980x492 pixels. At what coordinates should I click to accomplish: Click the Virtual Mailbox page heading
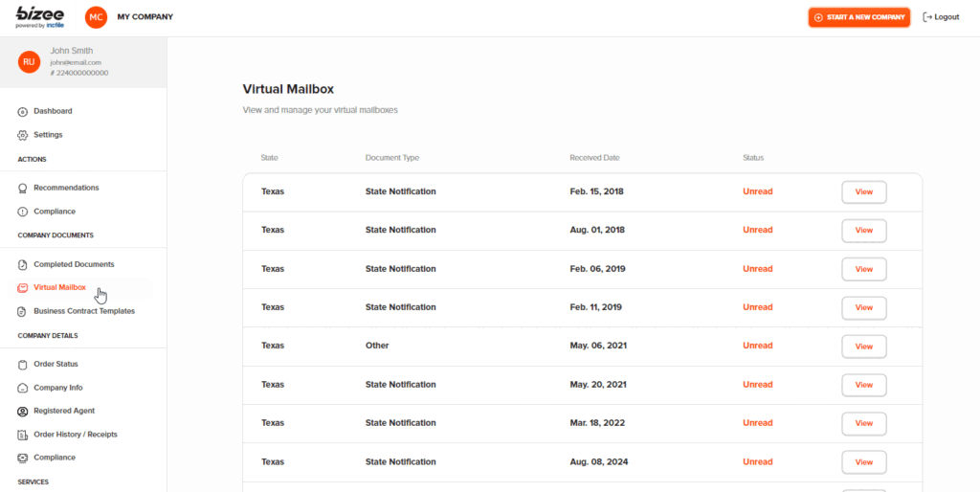tap(288, 89)
